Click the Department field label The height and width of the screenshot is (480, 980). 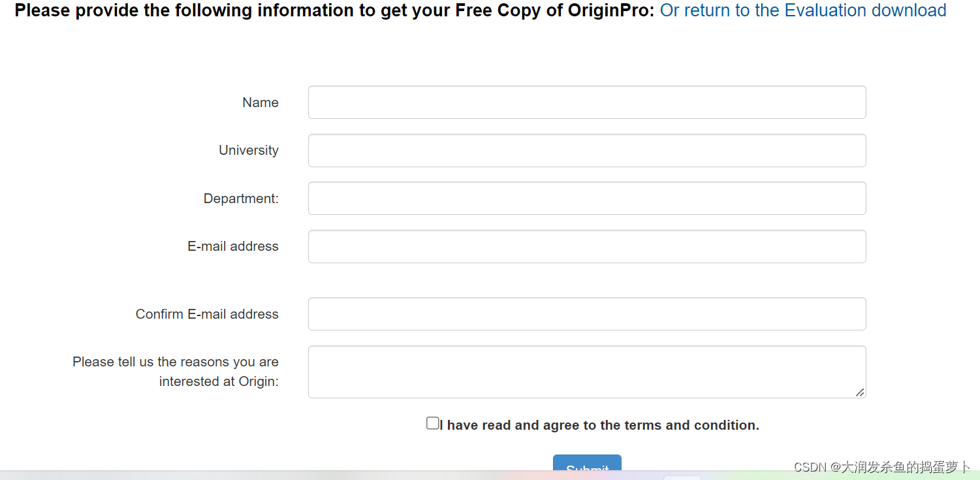pos(240,198)
